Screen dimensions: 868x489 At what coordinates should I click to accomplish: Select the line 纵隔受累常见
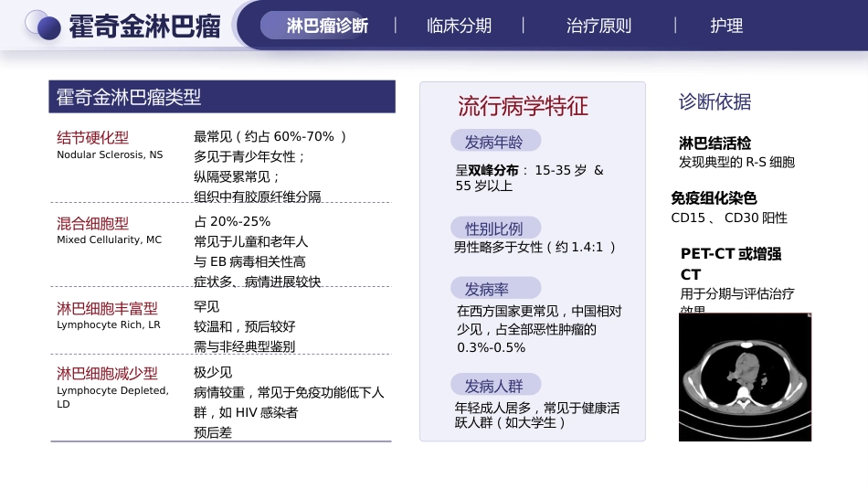click(x=237, y=176)
